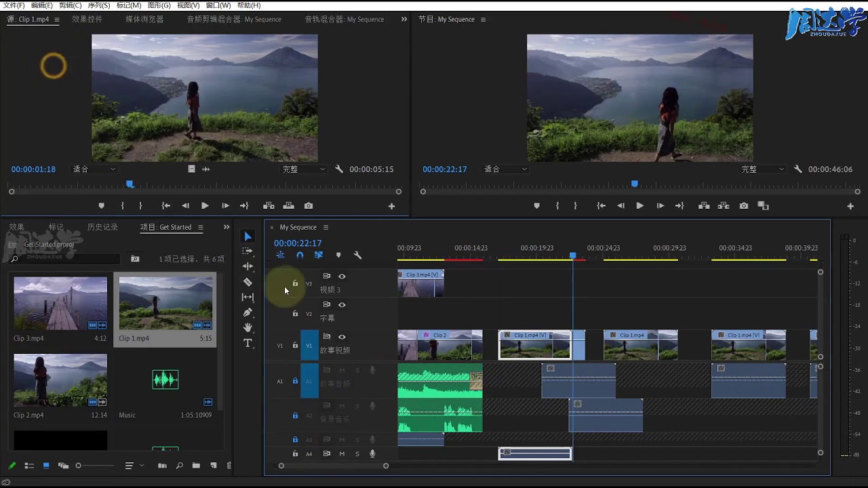Viewport: 868px width, 488px height.
Task: Click Overwrite button in Source monitor
Action: (289, 206)
